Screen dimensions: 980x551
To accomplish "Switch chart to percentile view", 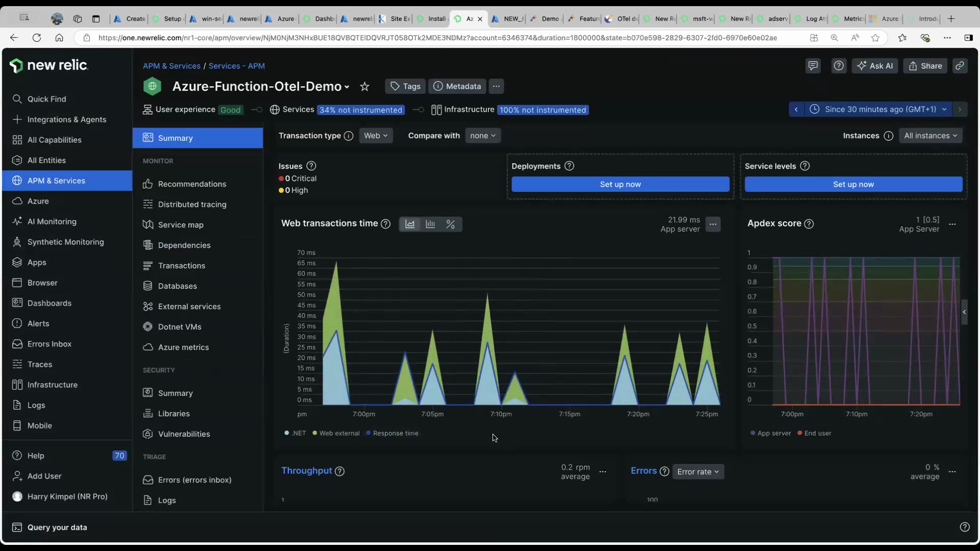I will [x=450, y=224].
